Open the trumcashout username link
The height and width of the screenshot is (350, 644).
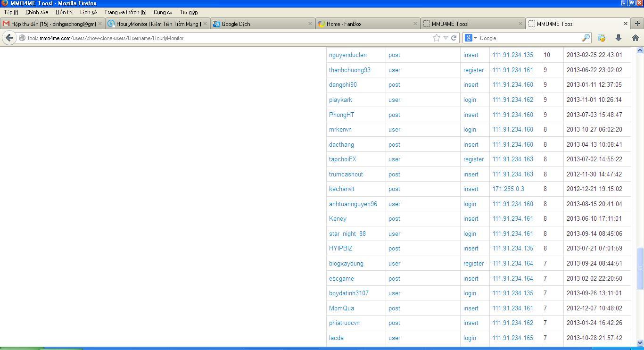coord(346,175)
